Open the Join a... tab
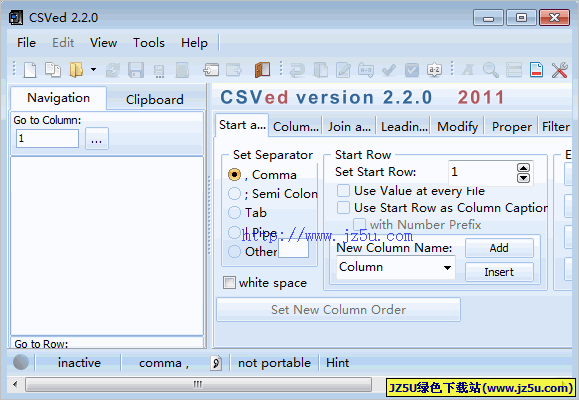Viewport: 579px width, 400px height. [x=349, y=127]
